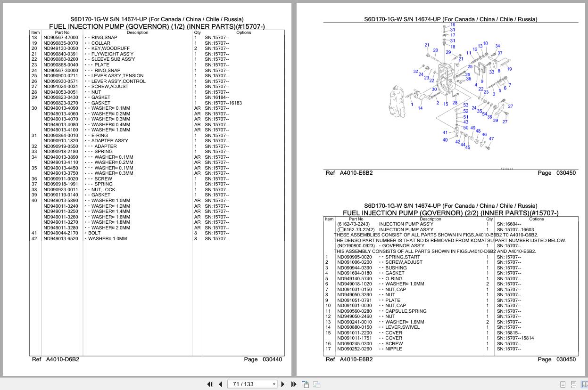Click Ref A4010-D6B2 footer on left page

pyautogui.click(x=55, y=359)
